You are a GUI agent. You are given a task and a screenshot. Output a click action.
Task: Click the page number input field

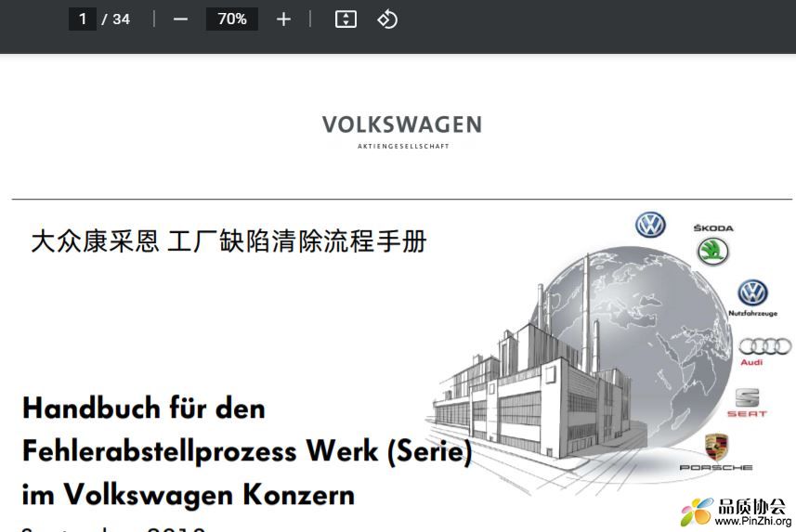(83, 19)
